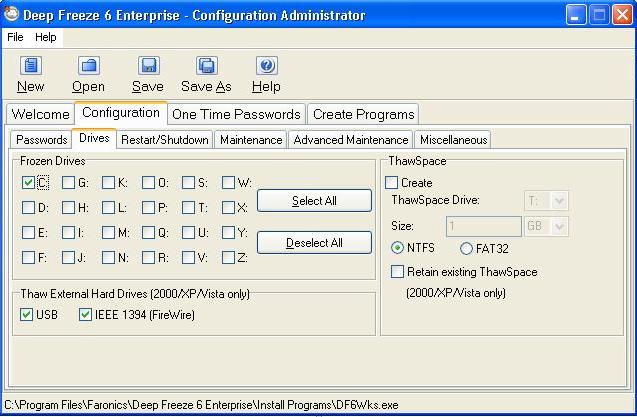Check the Y: drive checkbox
This screenshot has width=637, height=417.
coord(228,232)
